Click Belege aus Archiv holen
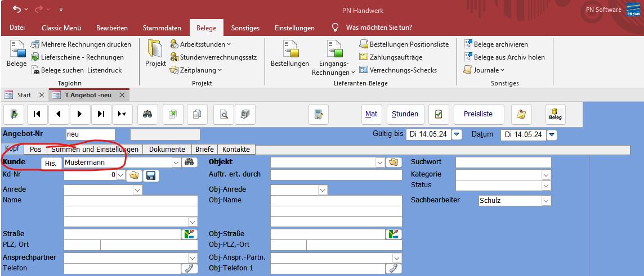Image resolution: width=644 pixels, height=276 pixels. (504, 57)
